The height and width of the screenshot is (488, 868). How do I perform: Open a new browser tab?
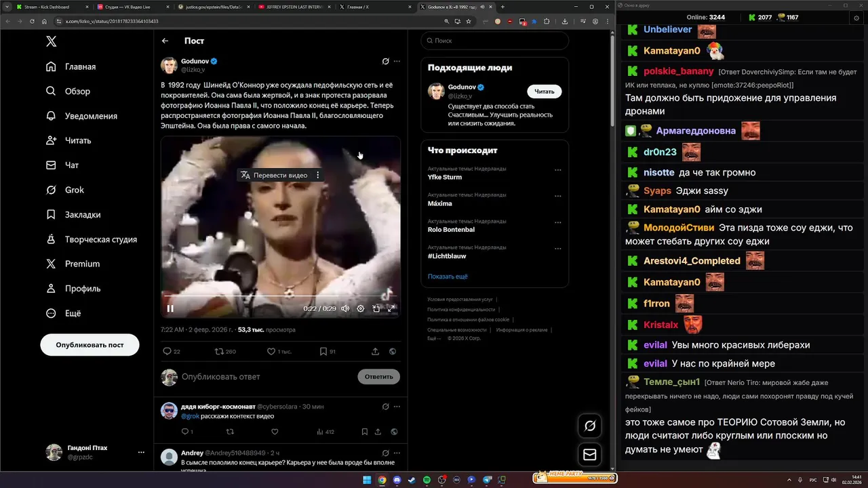click(502, 7)
